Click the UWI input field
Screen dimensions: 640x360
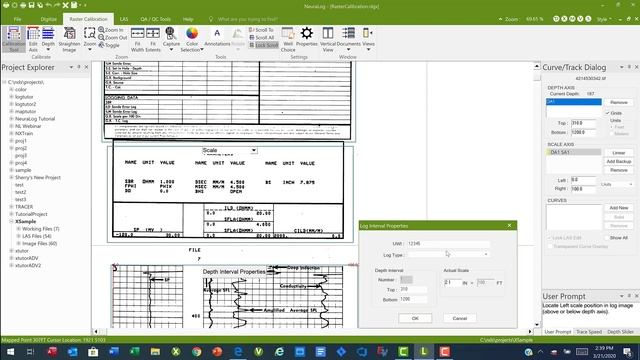tap(448, 243)
